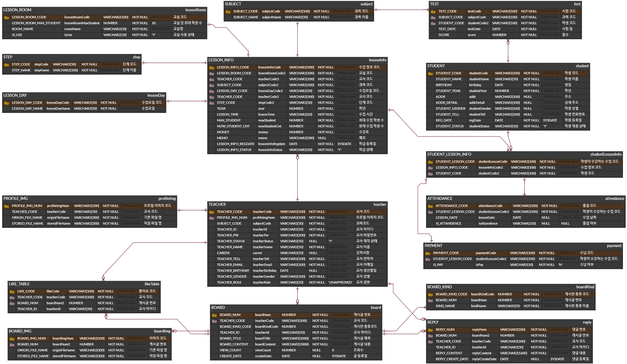Select the primary key icon of TEACHER_CODE in TEACHER table
The width and height of the screenshot is (627, 364).
coord(211,212)
